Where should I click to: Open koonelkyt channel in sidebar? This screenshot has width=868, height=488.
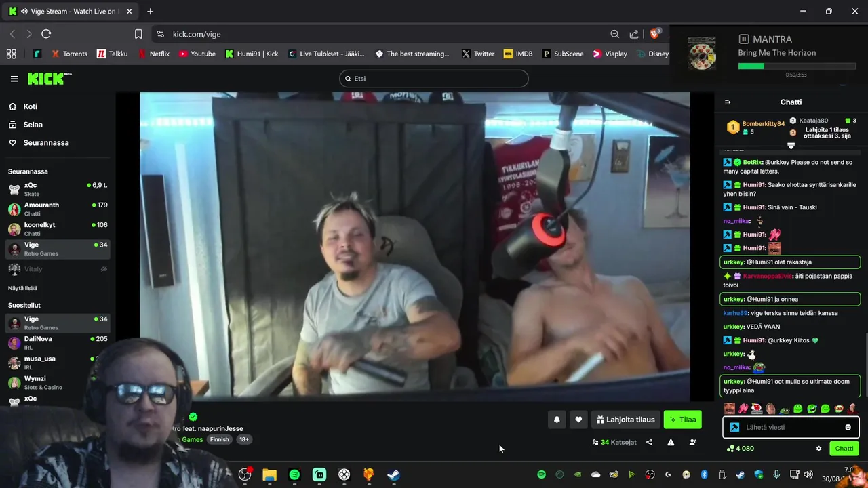58,228
